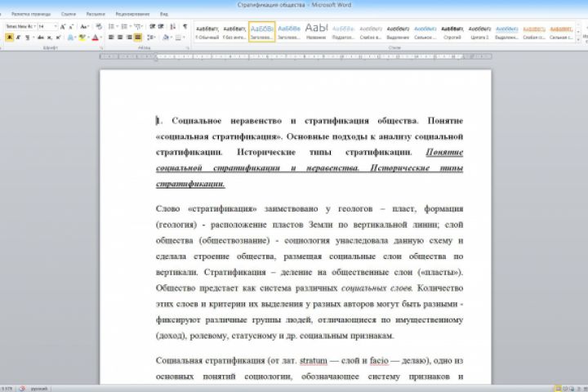Switch to the Рассылки tab
Screen dimensions: 588x392
click(96, 14)
